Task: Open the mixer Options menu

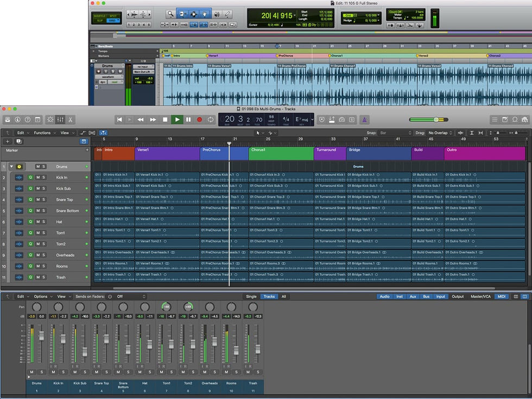Action: [x=42, y=296]
